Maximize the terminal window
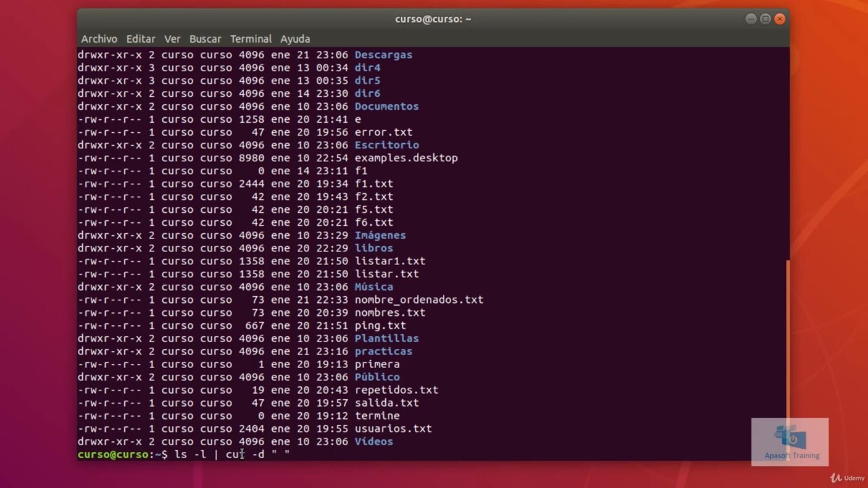 coord(765,19)
